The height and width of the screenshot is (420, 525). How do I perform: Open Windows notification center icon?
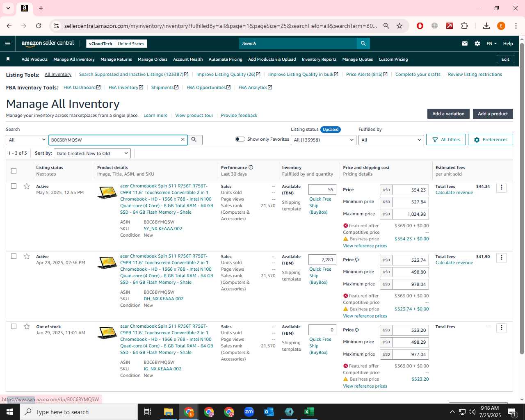(x=512, y=412)
